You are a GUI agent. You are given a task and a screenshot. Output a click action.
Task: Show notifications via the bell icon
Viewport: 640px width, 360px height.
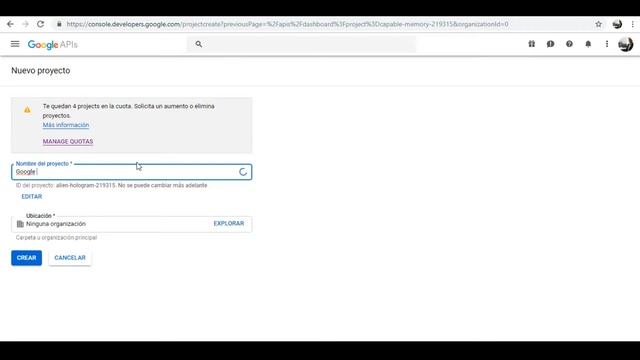[x=588, y=44]
